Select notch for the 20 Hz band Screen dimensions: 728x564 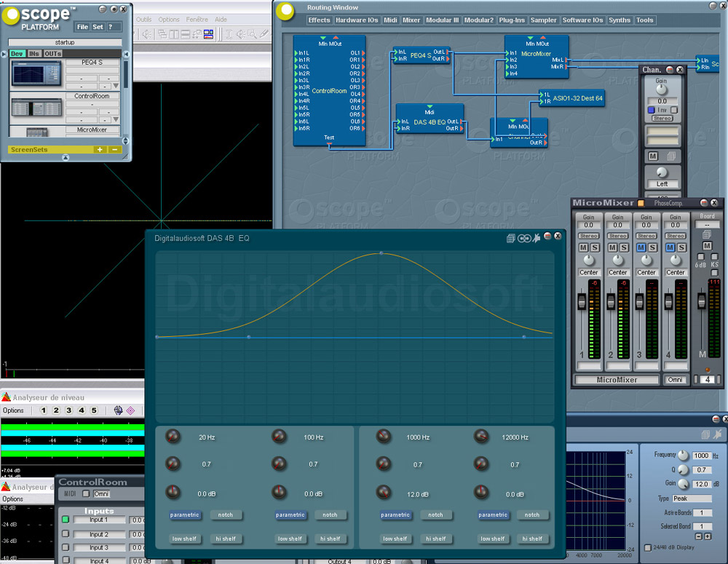tap(225, 515)
